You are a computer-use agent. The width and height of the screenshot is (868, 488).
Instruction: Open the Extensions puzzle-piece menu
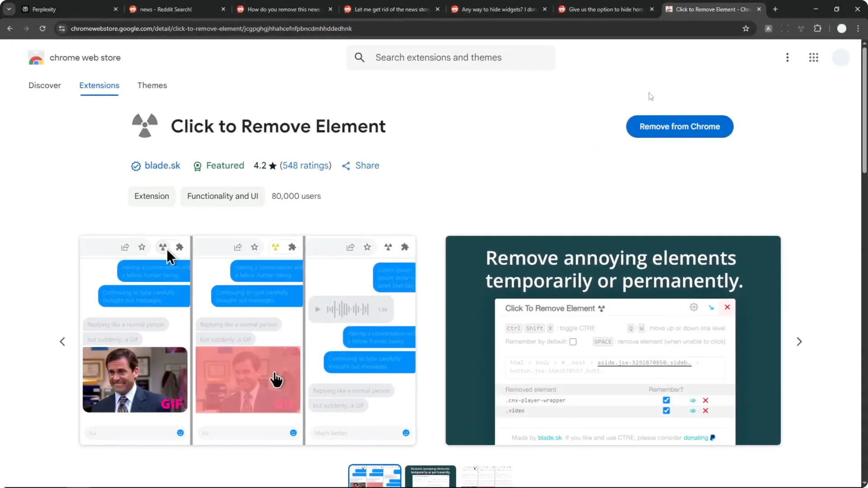click(818, 28)
